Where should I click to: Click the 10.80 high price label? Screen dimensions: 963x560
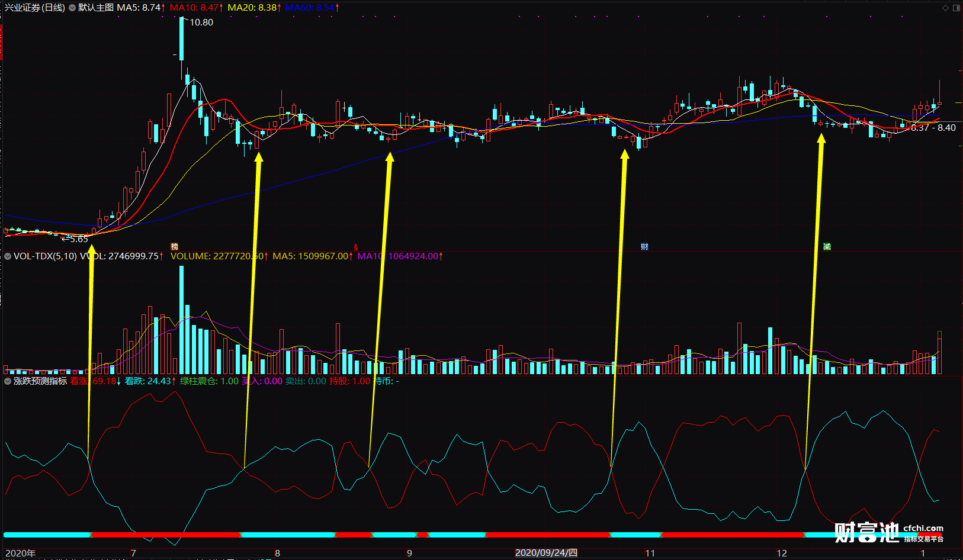tap(201, 22)
